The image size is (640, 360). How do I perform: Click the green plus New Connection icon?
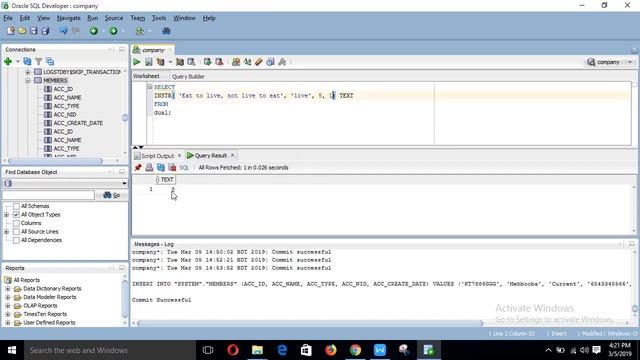coord(8,62)
